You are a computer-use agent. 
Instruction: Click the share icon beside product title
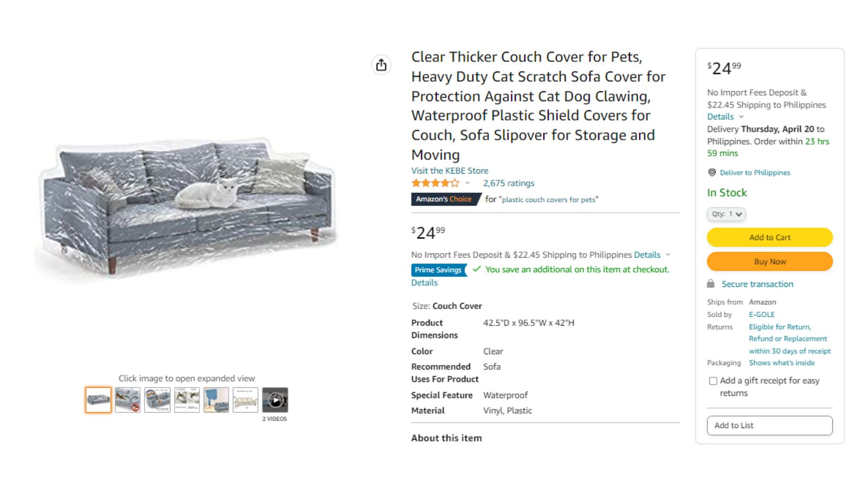381,65
